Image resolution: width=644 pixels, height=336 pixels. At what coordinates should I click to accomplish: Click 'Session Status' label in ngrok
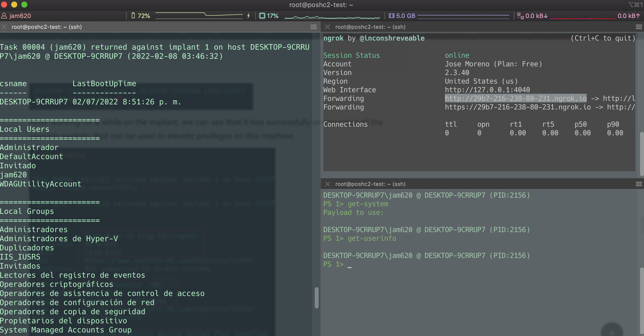351,55
